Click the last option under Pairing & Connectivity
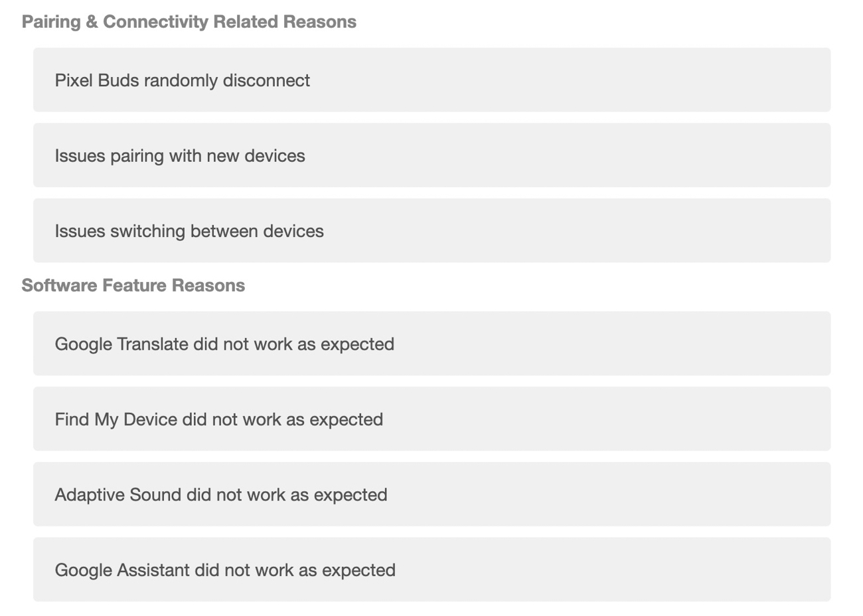Viewport: 863px width, 616px height. coord(431,231)
